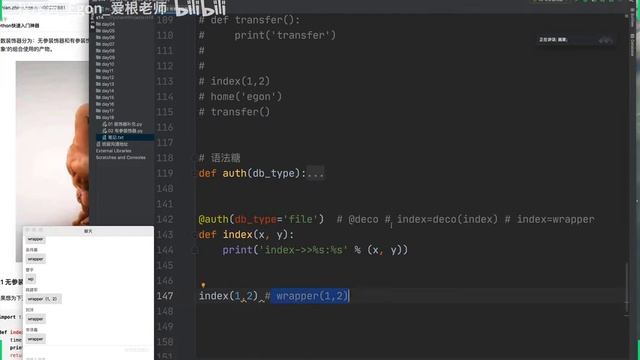
Task: Click the editor vertical scrollbar
Action: (627, 288)
